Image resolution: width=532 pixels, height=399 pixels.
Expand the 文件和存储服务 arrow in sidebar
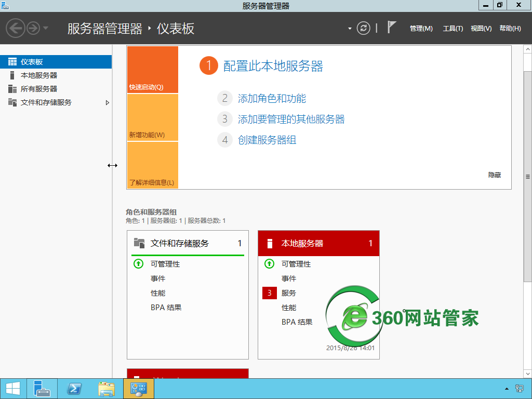click(x=107, y=102)
